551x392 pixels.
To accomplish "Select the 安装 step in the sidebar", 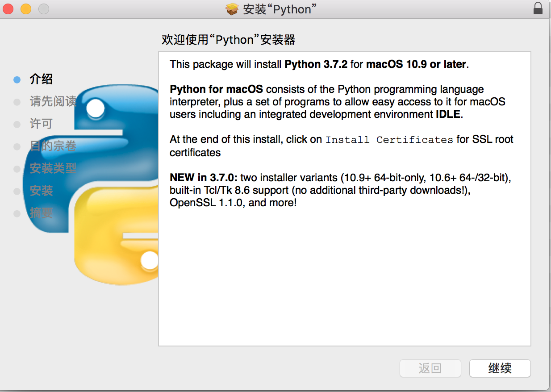I will [x=41, y=191].
